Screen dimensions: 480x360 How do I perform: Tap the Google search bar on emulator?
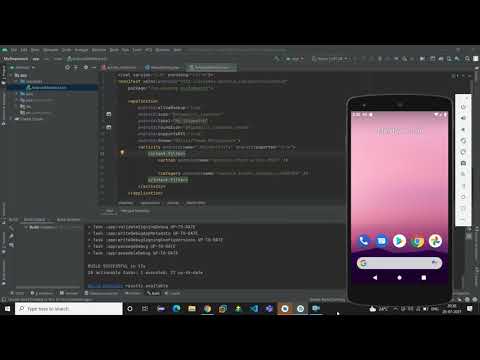[399, 263]
